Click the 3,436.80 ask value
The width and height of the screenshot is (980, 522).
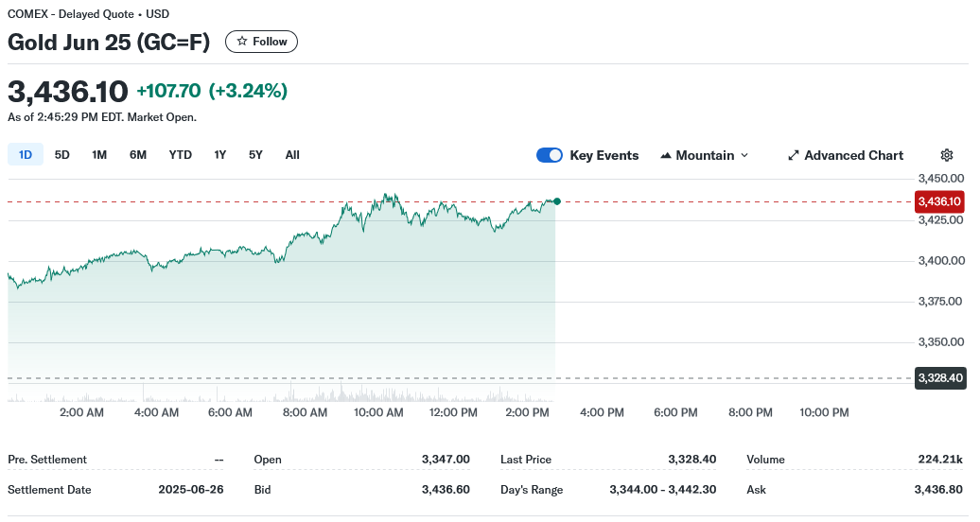[x=938, y=490]
